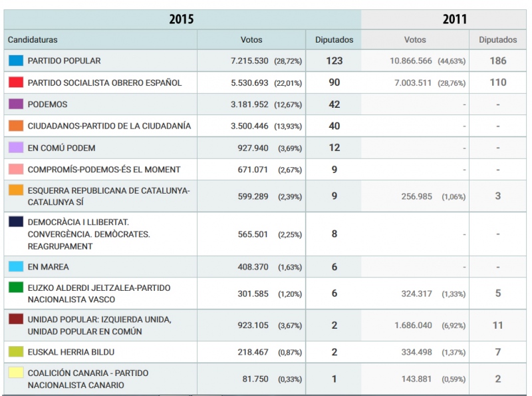Click the 301.585 votes cell
Screen dimensions: 532x396
[253, 294]
